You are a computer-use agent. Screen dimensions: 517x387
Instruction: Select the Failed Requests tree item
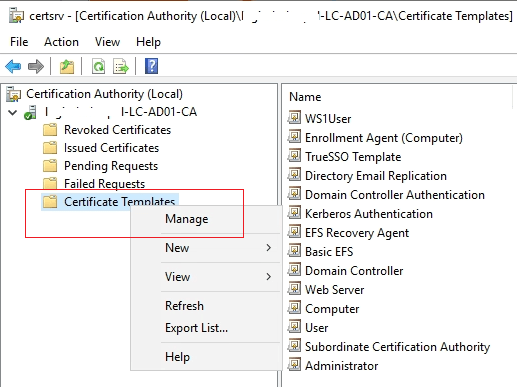click(x=104, y=184)
